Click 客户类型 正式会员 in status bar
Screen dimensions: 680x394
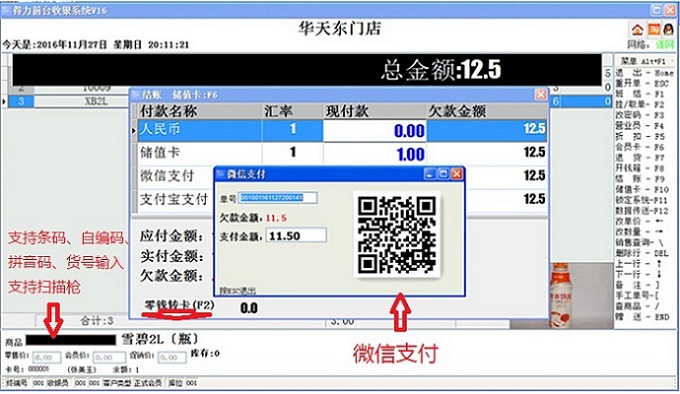(132, 383)
